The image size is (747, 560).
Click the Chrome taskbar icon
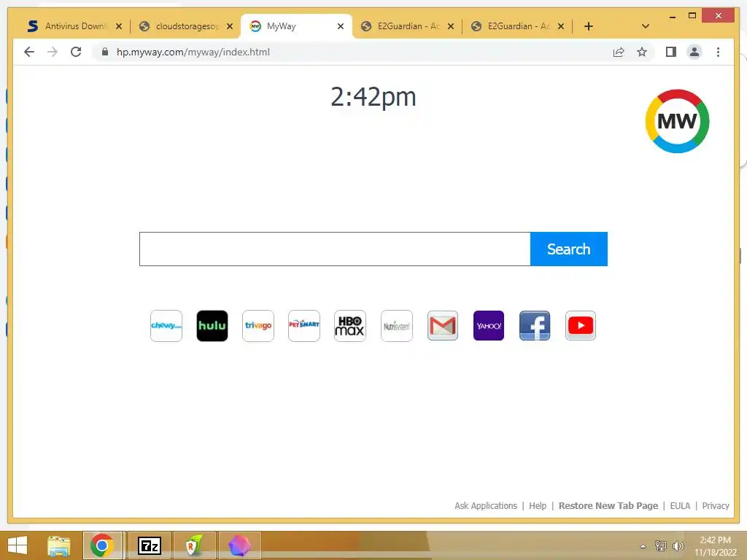102,545
